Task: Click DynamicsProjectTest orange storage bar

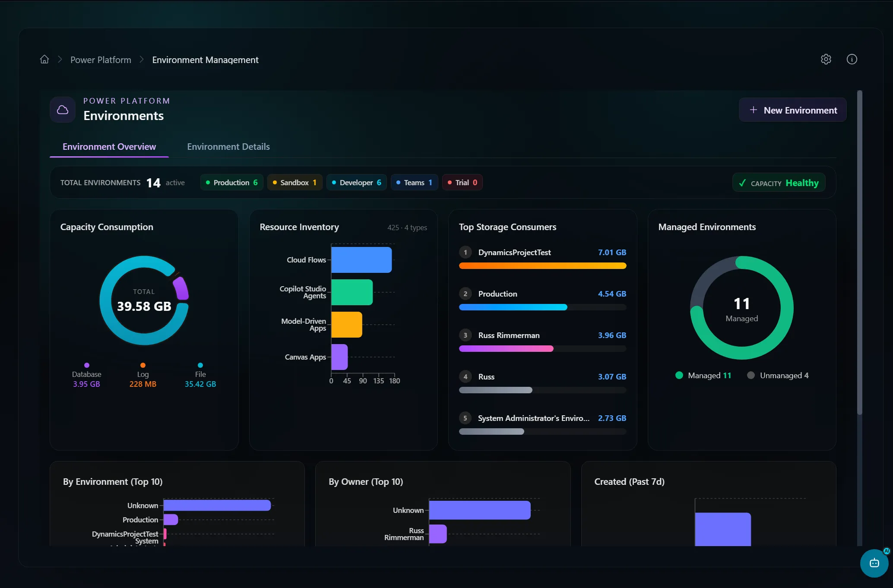Action: [x=542, y=266]
